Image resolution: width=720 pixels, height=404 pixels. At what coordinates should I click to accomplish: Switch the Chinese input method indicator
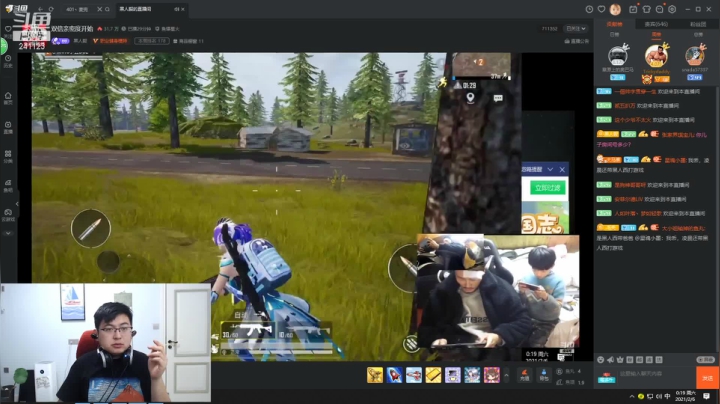click(x=667, y=396)
